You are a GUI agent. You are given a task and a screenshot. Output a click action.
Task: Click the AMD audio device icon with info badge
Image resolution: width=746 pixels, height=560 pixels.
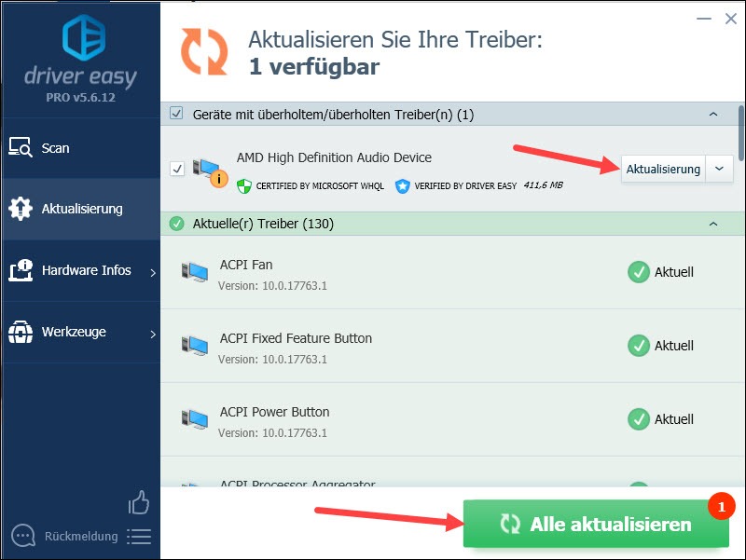coord(210,172)
